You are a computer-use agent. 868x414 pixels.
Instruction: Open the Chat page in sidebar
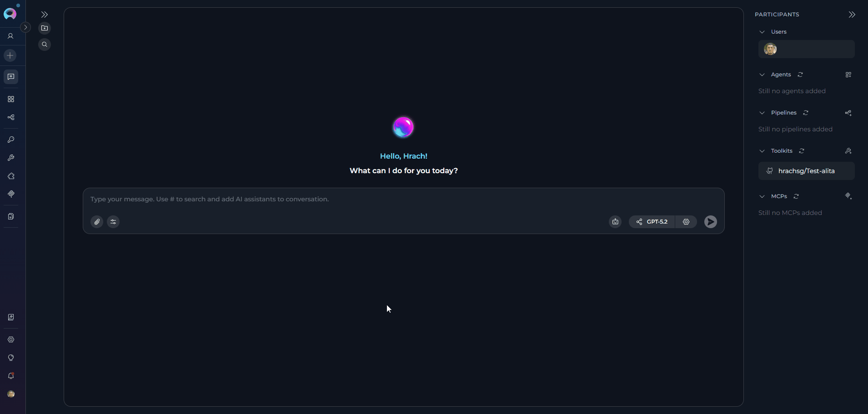coord(11,77)
